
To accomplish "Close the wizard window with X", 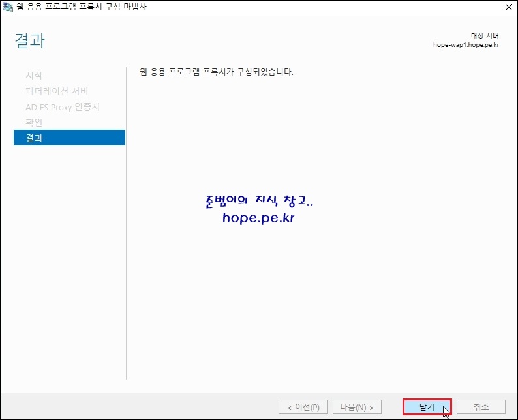I will (x=509, y=7).
